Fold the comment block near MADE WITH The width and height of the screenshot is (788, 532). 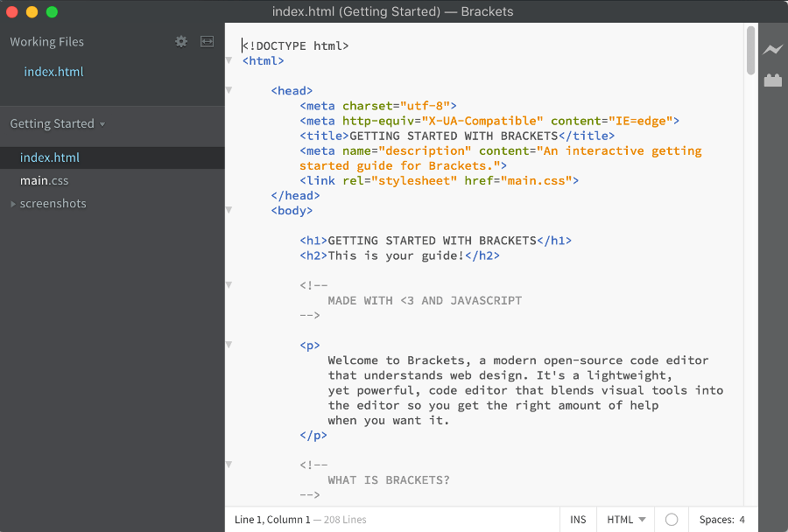(229, 284)
